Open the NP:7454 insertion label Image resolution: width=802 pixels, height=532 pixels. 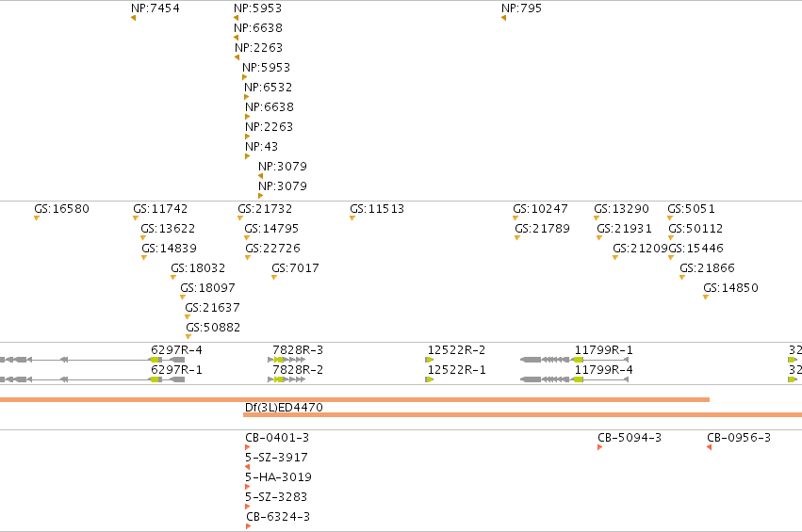coord(155,8)
